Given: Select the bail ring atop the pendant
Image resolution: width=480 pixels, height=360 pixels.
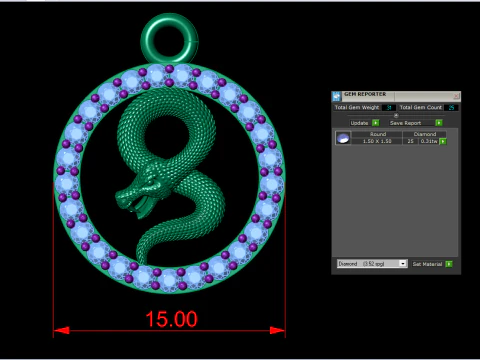Looking at the screenshot, I should 169,38.
